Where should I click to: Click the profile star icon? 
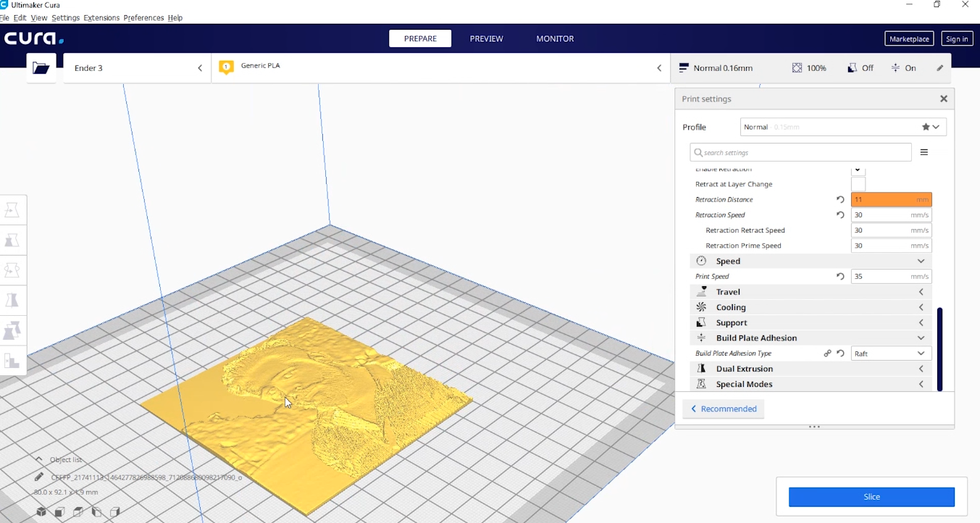tap(926, 127)
